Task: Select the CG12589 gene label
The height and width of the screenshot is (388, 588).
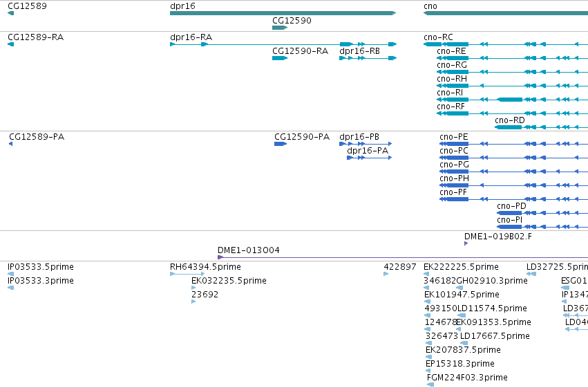Action: (28, 6)
